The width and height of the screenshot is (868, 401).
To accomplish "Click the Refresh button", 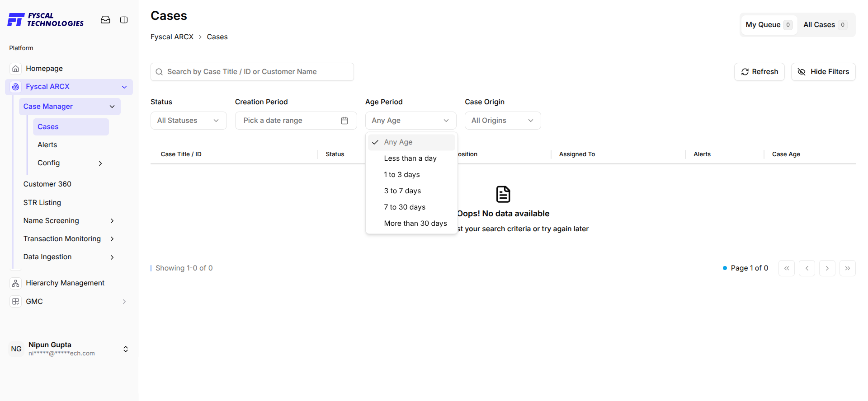I will click(759, 72).
